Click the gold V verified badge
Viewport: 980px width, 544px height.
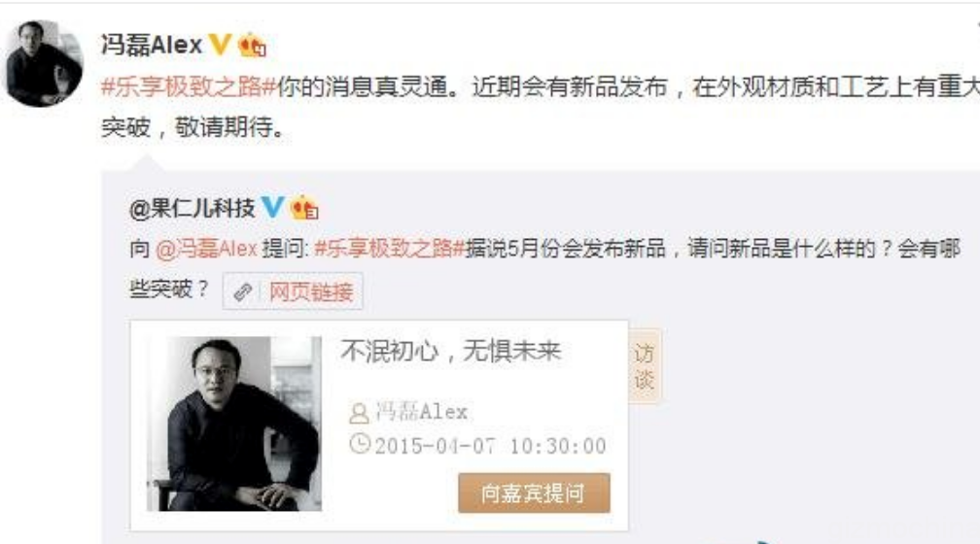coord(220,45)
